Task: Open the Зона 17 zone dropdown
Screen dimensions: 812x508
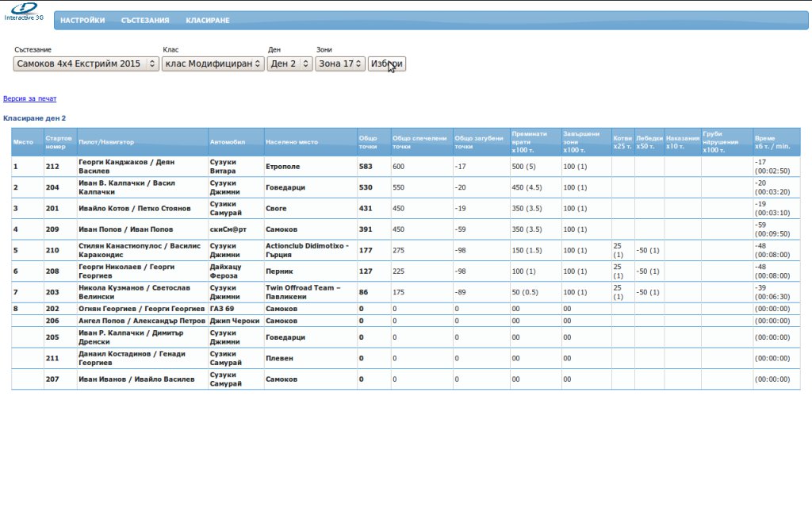Action: 340,63
